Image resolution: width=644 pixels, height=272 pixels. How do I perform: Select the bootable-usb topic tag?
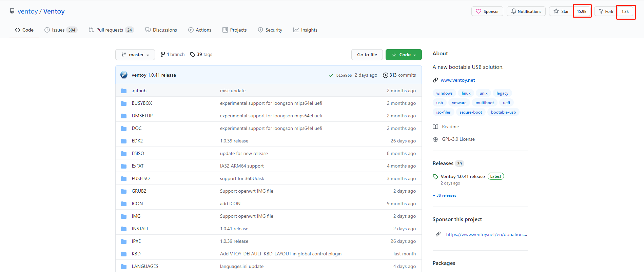pos(503,112)
